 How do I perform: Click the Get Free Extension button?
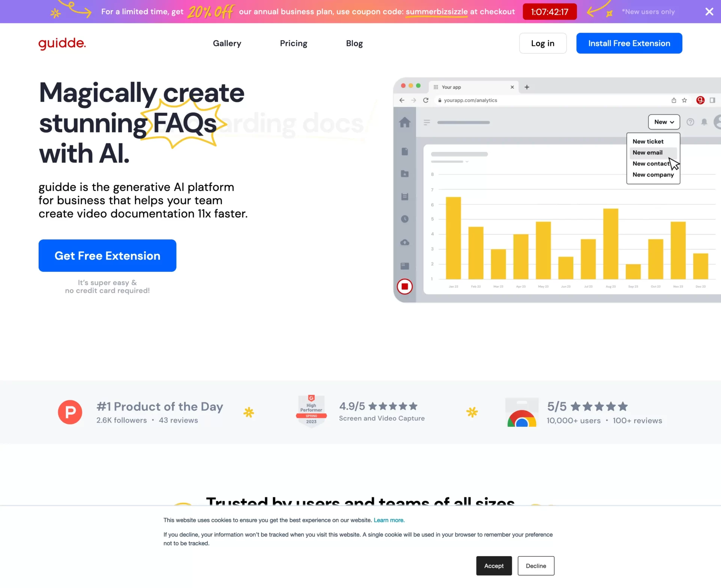tap(107, 255)
